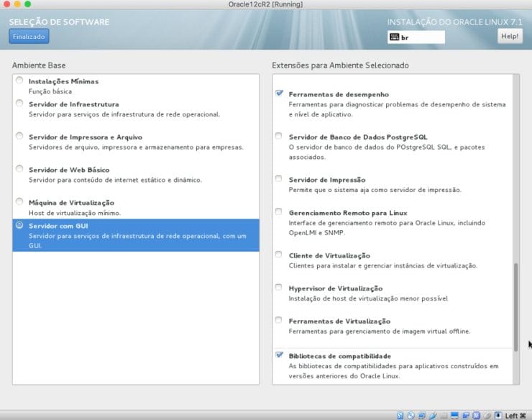Click 'Servidores de arquivo, impressora' description
The height and width of the screenshot is (420, 532).
(x=136, y=147)
